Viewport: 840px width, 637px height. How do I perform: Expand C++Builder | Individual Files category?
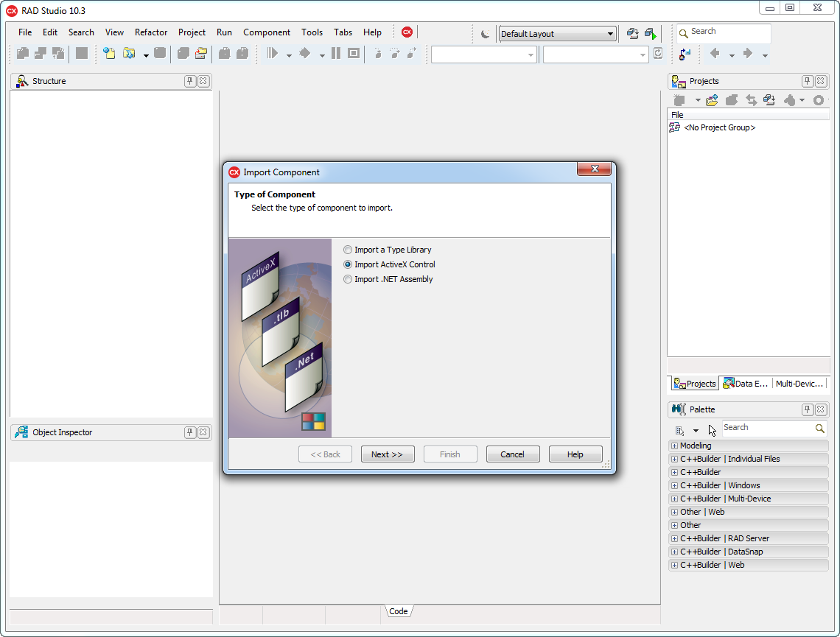coord(674,459)
